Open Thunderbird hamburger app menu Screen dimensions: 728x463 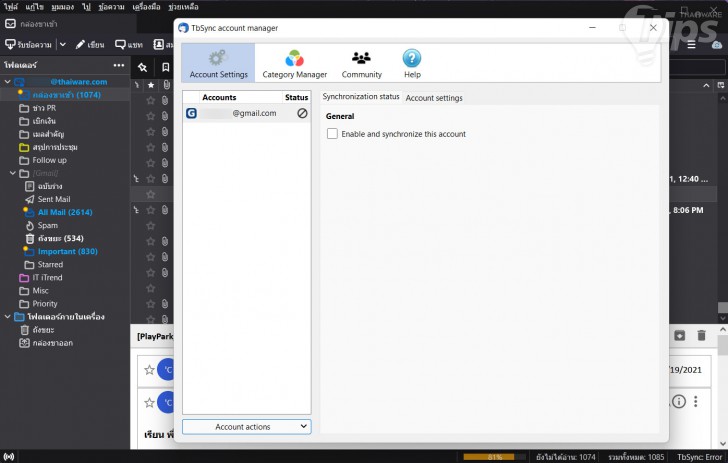click(691, 45)
